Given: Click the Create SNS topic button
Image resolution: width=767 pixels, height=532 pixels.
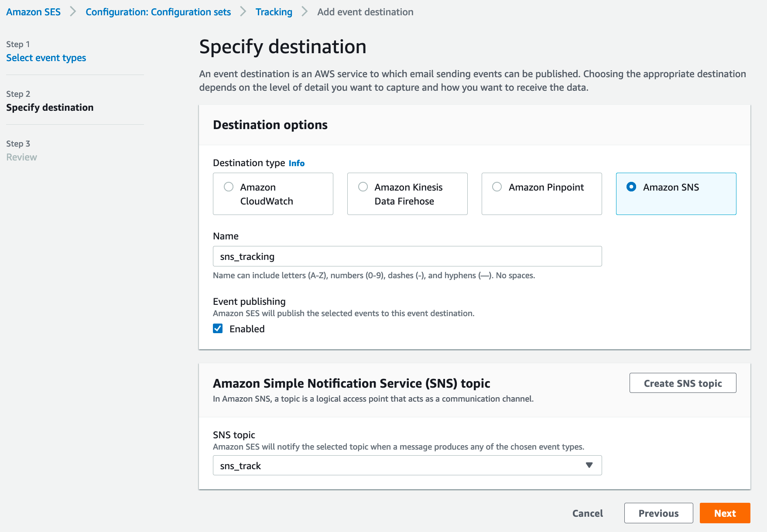Looking at the screenshot, I should click(683, 383).
